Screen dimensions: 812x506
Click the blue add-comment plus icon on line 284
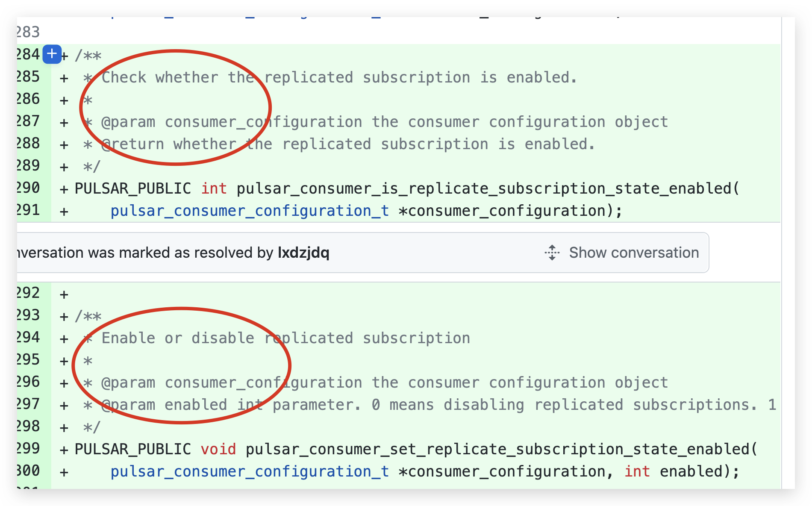52,54
